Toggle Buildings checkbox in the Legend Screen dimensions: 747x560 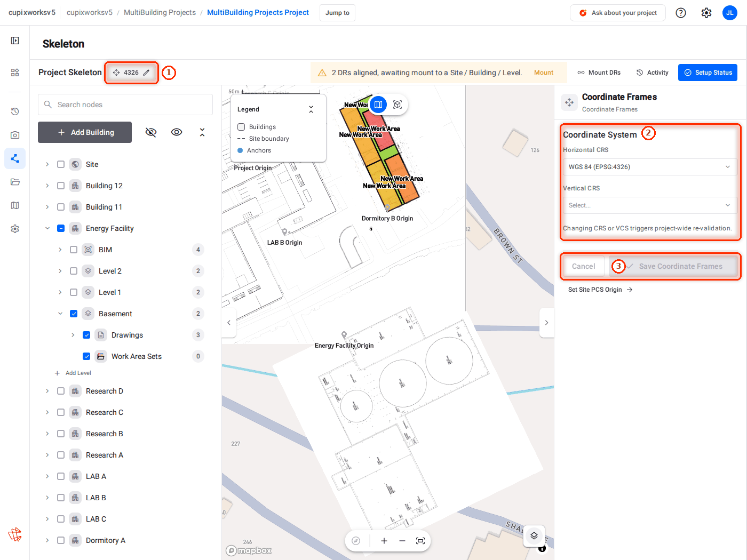tap(241, 127)
